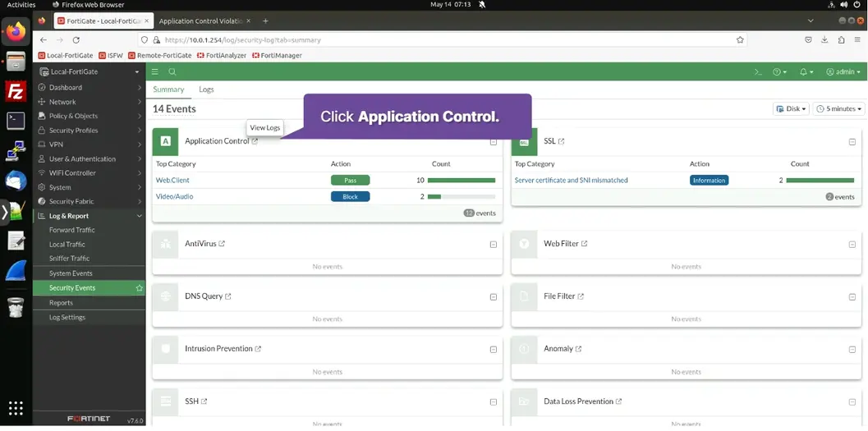Open the 5 minutes time range dropdown
Viewport: 868px width, 431px height.
click(x=838, y=109)
